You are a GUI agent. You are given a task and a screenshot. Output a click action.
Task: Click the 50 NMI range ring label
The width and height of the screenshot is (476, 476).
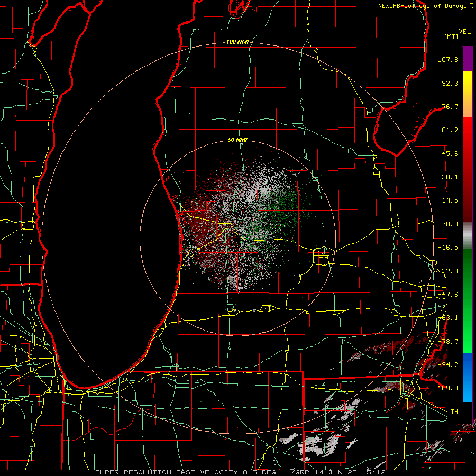[237, 140]
